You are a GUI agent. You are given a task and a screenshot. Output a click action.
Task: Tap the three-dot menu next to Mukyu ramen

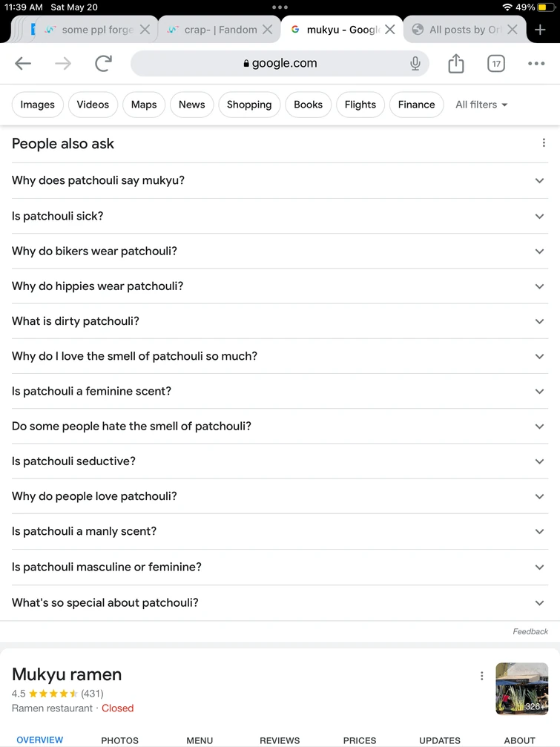coord(481,676)
